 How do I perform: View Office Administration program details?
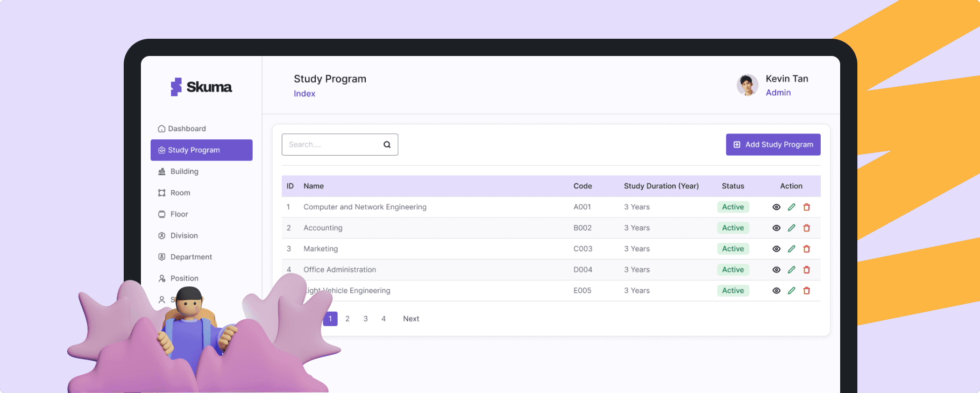[x=776, y=270]
